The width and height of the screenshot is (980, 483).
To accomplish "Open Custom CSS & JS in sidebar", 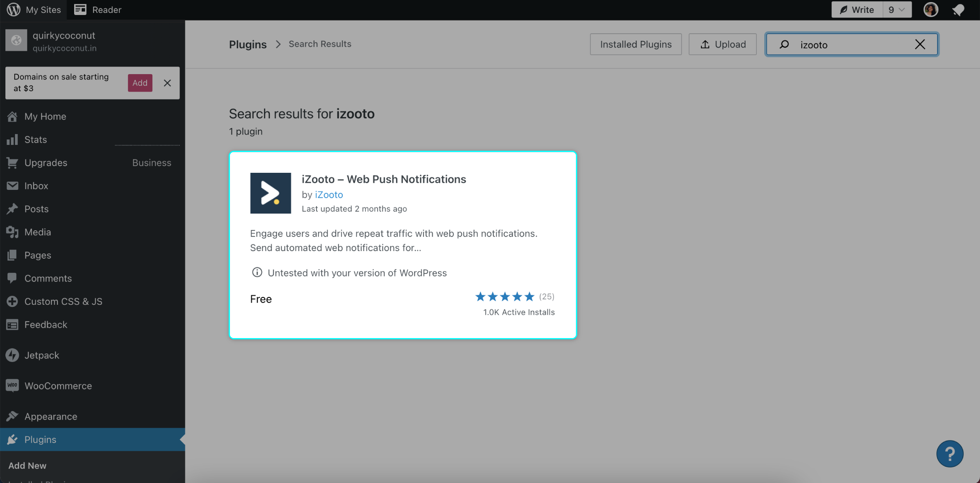I will point(63,301).
